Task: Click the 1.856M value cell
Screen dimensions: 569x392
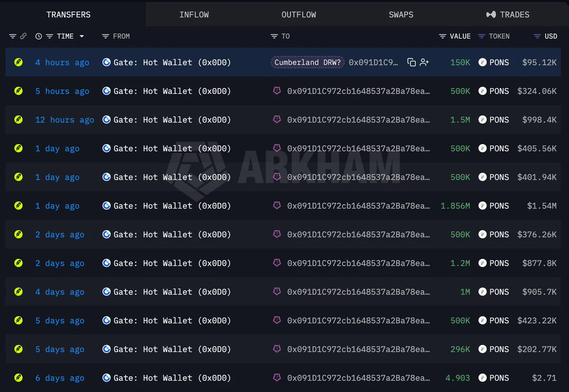Action: pos(455,206)
